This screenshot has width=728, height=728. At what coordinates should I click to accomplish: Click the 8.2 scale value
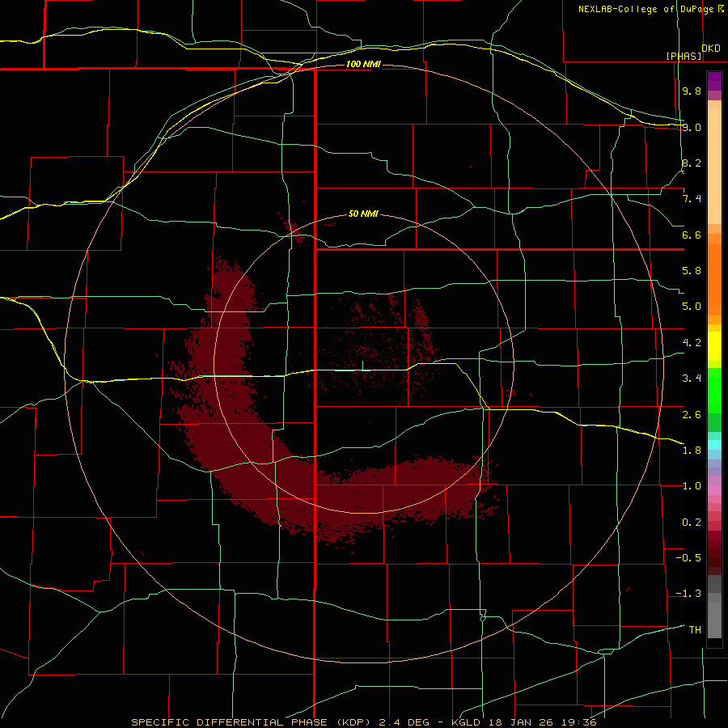[692, 163]
